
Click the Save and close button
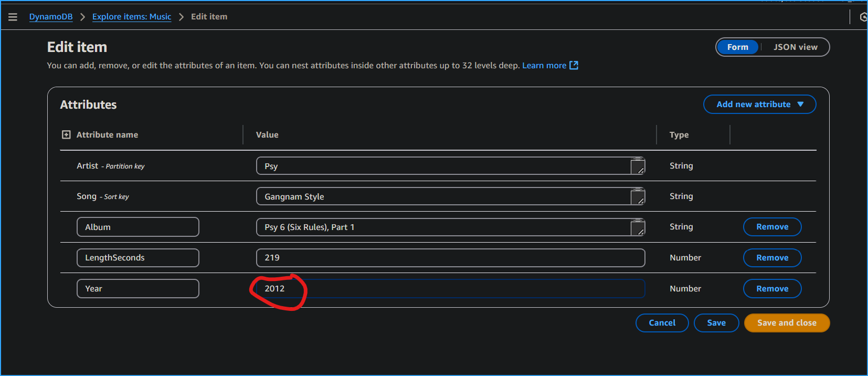coord(787,322)
